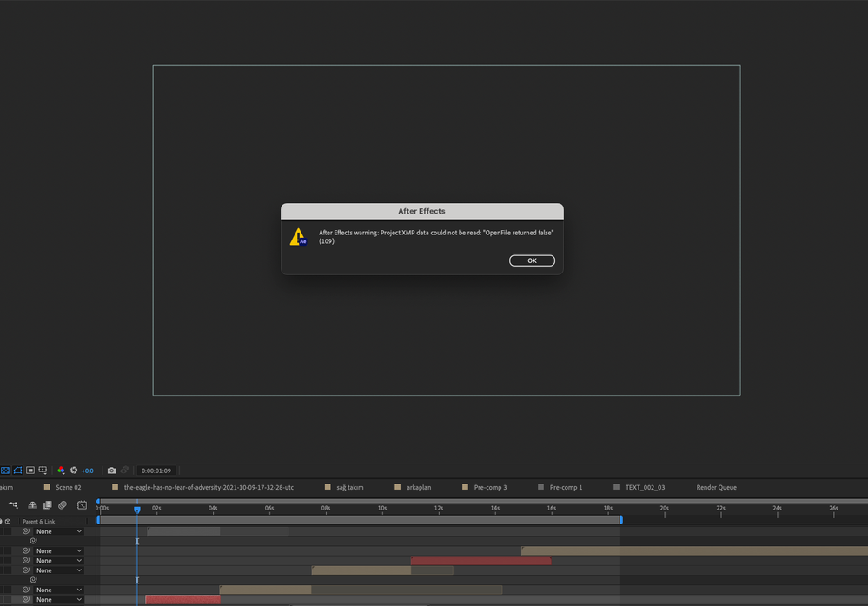Select the tan layer bar starting near 08s
This screenshot has width=868, height=606.
tap(361, 570)
